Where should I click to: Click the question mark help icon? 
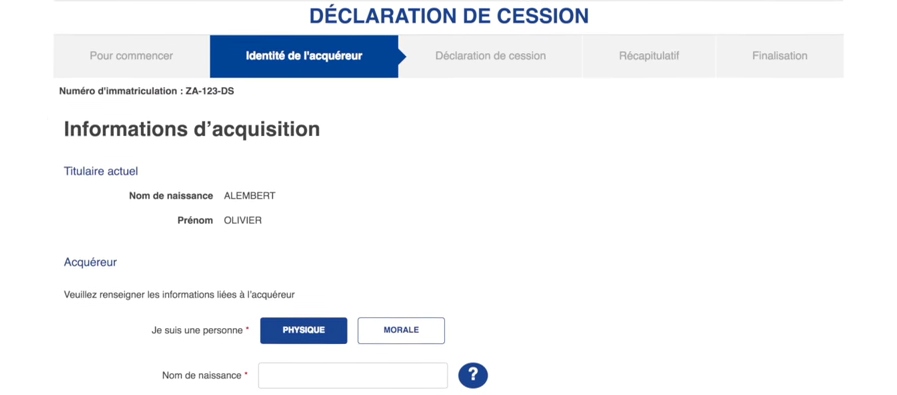[473, 376]
